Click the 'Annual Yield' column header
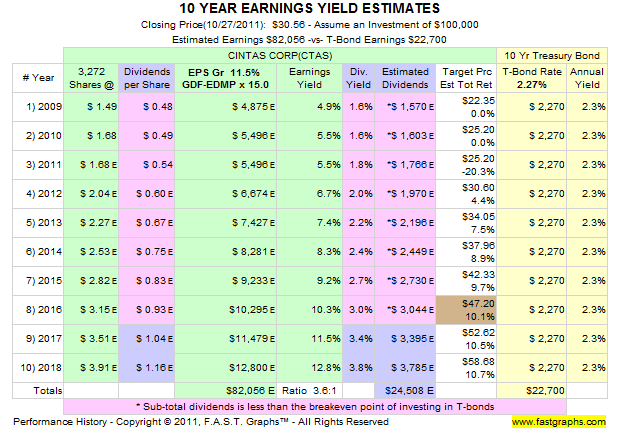The image size is (623, 439). click(x=587, y=78)
